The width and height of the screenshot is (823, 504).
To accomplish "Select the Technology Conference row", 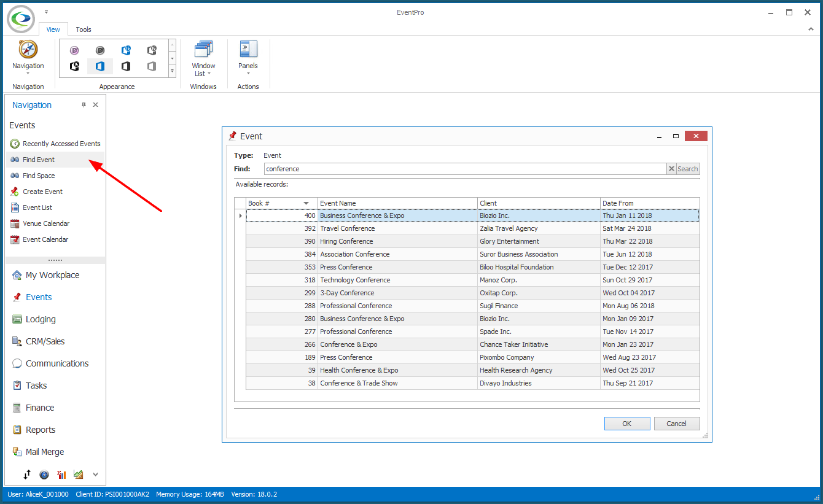I will click(x=472, y=280).
